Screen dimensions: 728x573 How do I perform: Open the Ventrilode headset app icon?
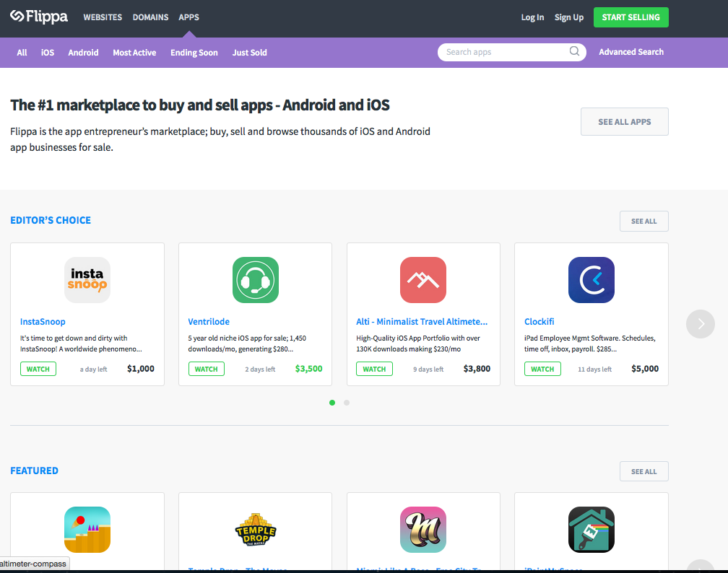click(x=256, y=280)
